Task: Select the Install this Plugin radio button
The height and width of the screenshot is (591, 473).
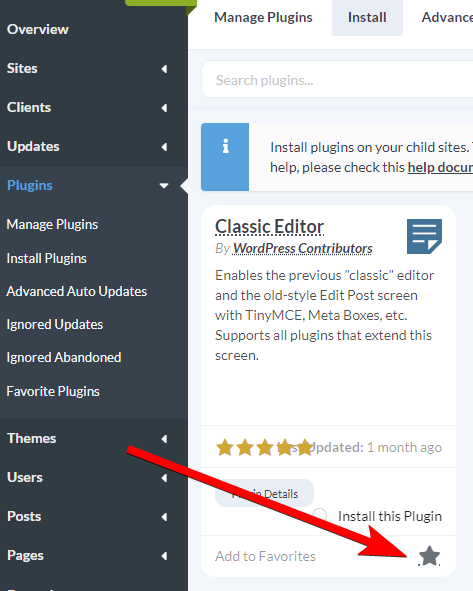Action: (320, 515)
